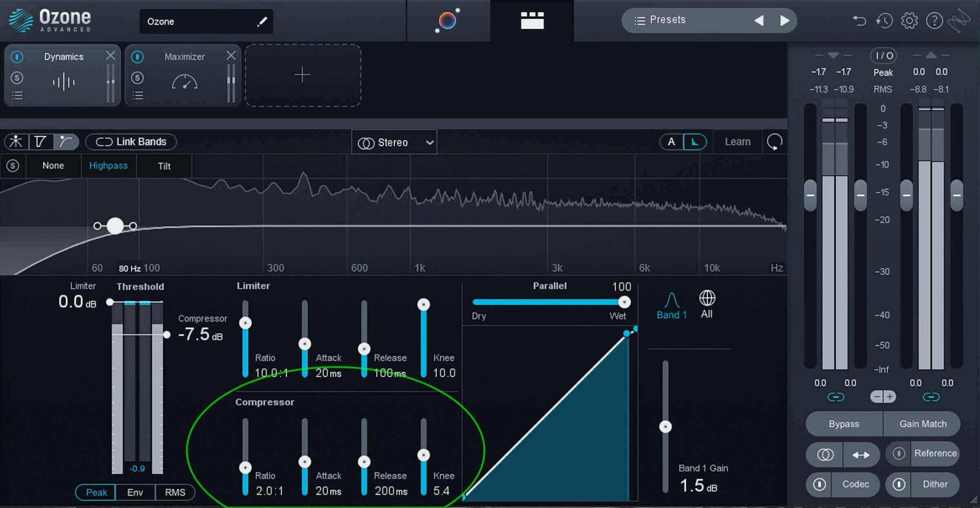Screen dimensions: 980x508
Task: Click the Compressor threshold -7.5 dB value
Action: [x=200, y=334]
